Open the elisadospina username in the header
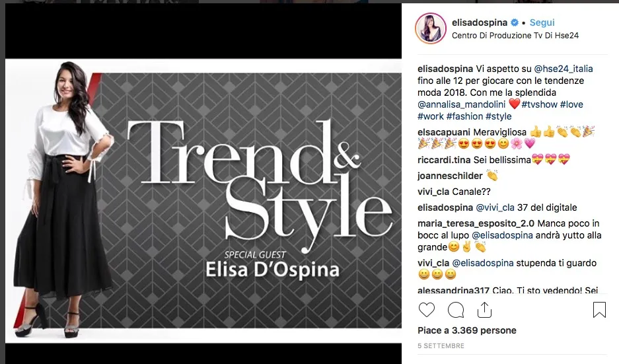Screen dimensions: 619x364 tap(480, 22)
